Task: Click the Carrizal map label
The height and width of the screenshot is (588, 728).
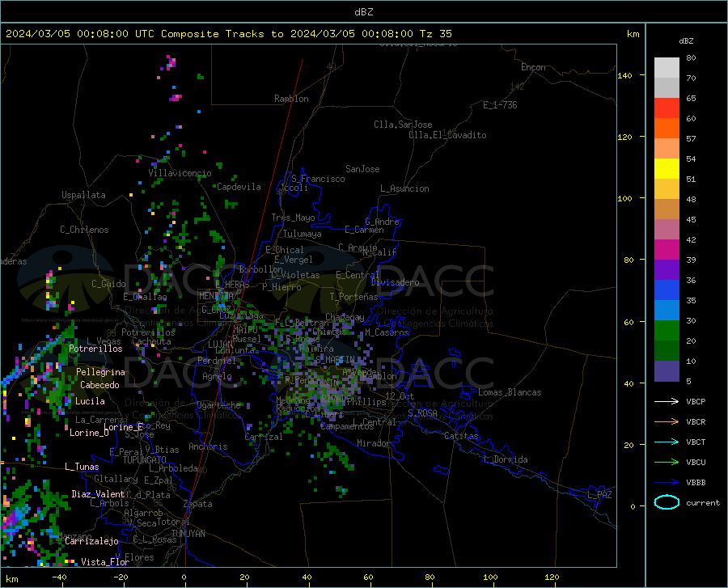Action: point(263,438)
